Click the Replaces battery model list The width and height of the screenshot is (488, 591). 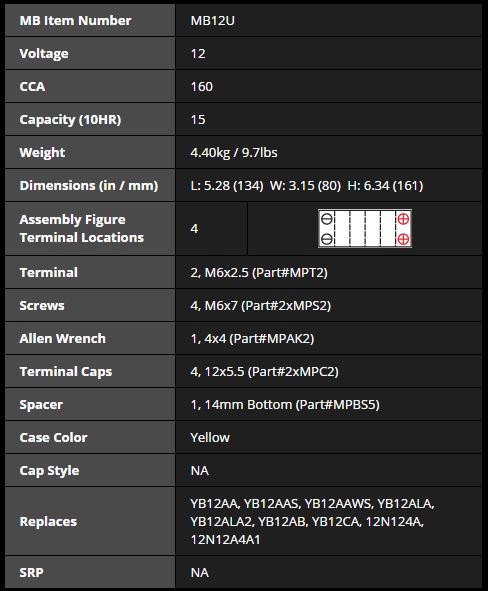312,521
